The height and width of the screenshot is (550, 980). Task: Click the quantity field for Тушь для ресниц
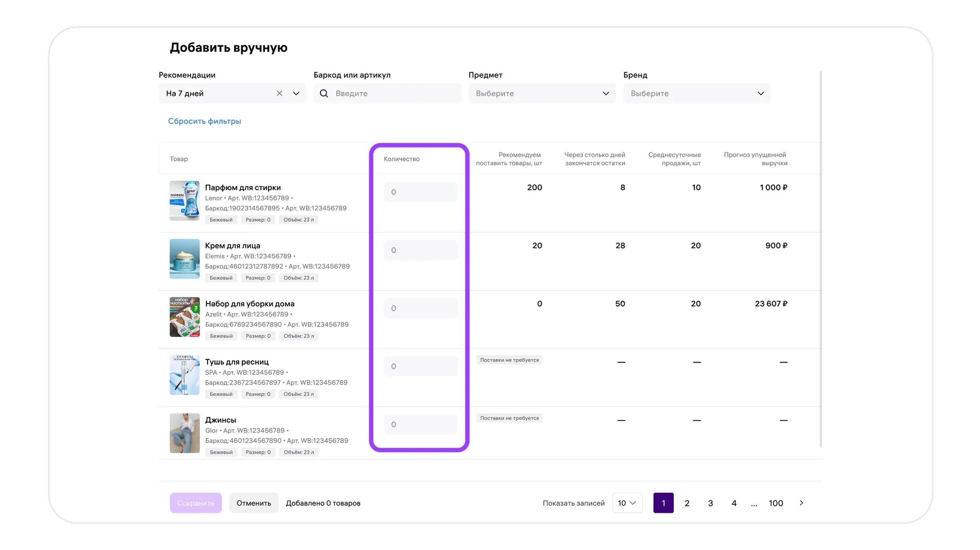pos(420,367)
